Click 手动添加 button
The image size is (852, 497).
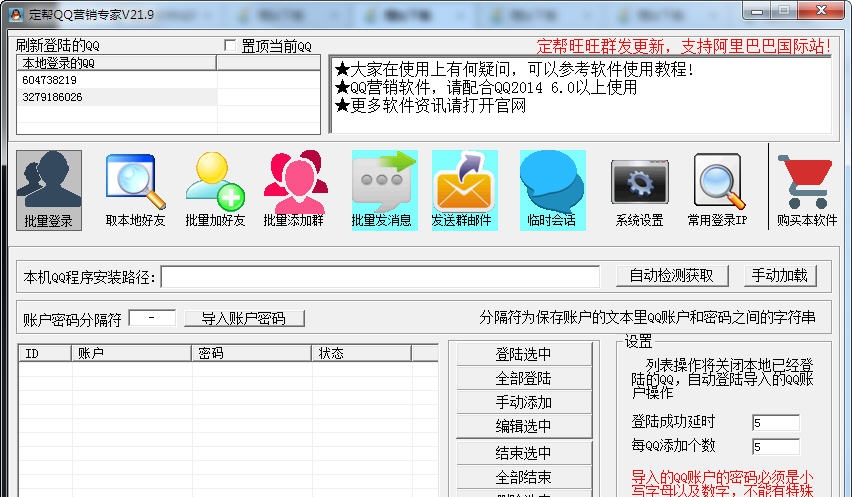pos(524,402)
